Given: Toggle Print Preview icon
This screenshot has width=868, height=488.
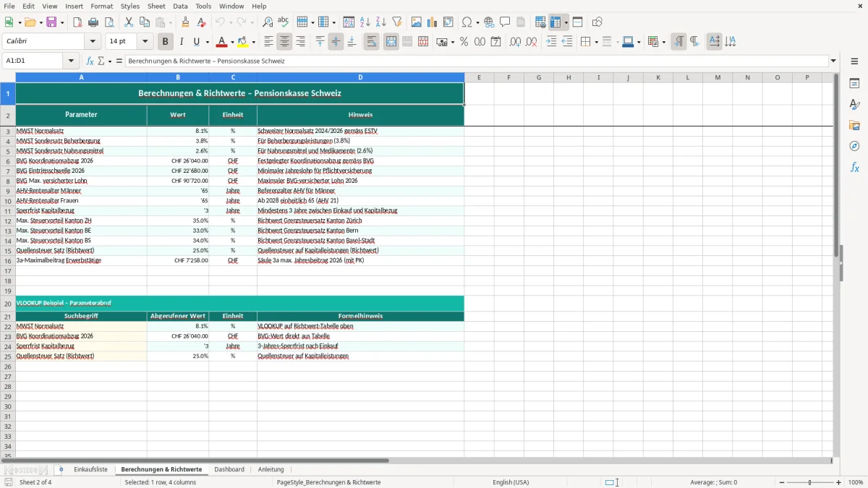Looking at the screenshot, I should click(x=109, y=22).
